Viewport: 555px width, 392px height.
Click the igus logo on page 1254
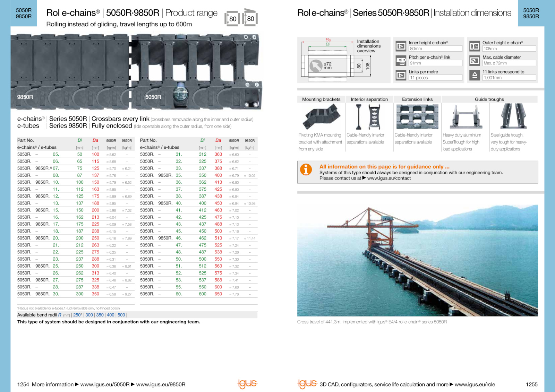[x=247, y=384]
